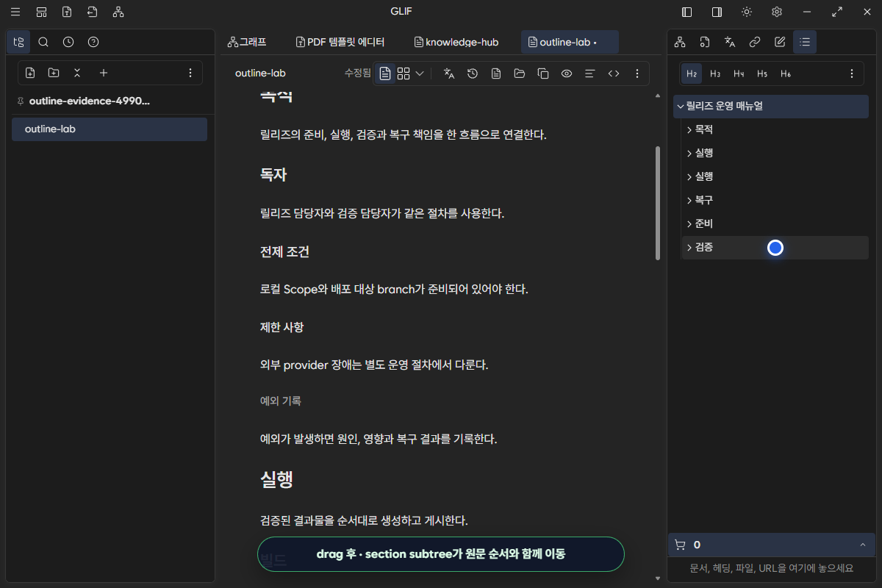Click the 전제 조건 heading in editor

[x=284, y=251]
